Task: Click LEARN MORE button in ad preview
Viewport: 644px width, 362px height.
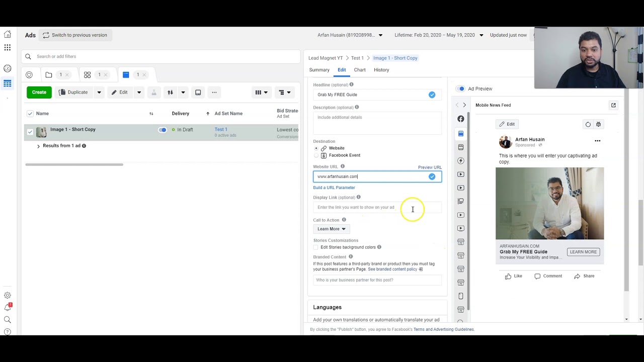Action: (x=583, y=252)
